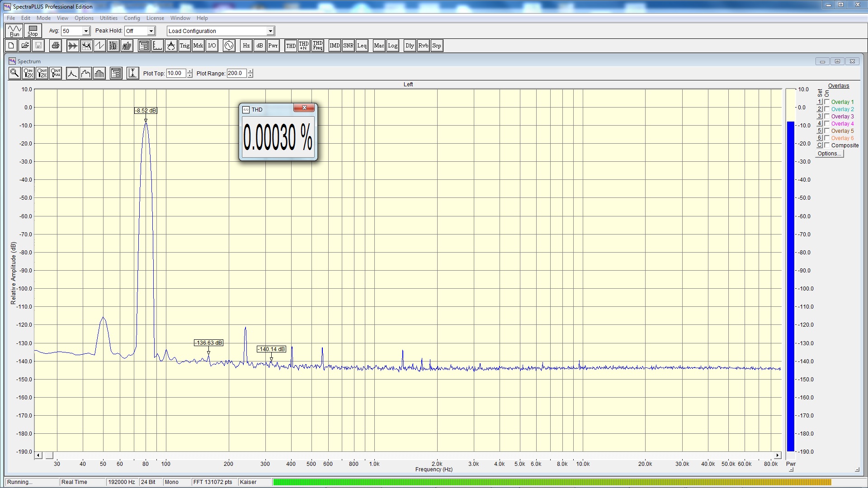
Task: Click the open file folder icon
Action: [x=25, y=46]
